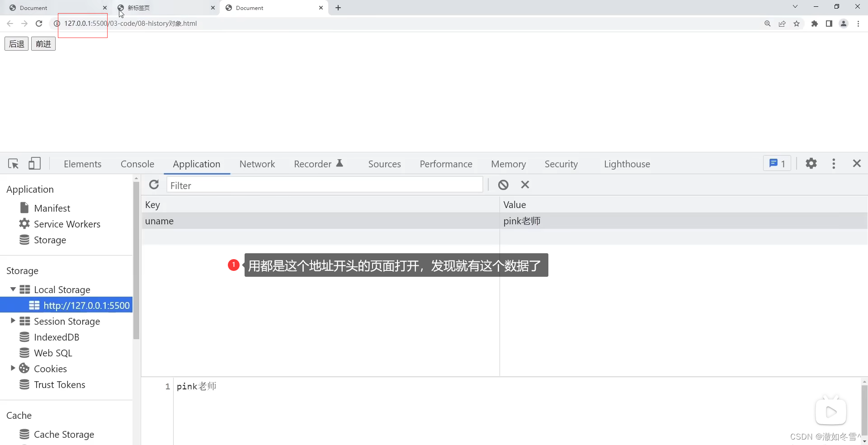868x445 pixels.
Task: Clear all local storage entries
Action: point(503,185)
